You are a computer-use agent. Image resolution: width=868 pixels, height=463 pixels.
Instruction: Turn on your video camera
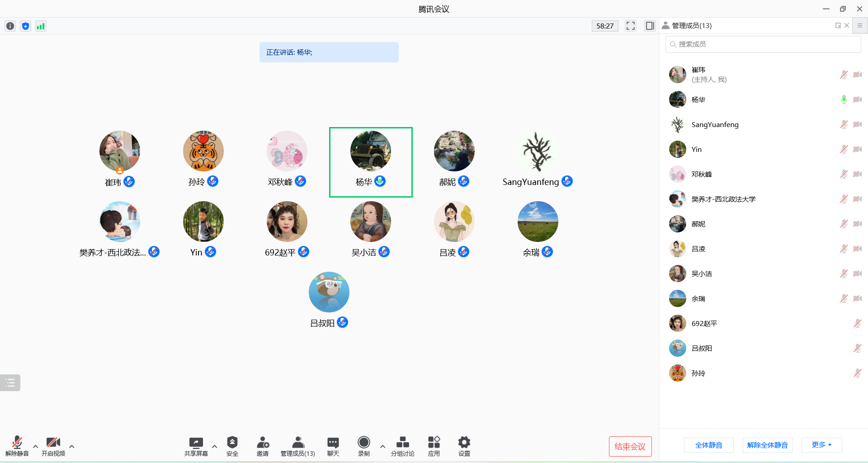point(53,442)
